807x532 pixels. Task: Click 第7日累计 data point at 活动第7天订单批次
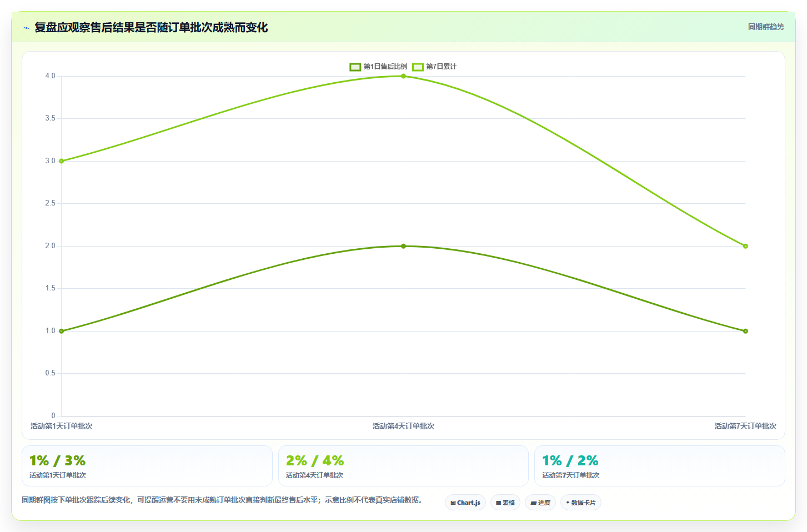[x=745, y=246]
